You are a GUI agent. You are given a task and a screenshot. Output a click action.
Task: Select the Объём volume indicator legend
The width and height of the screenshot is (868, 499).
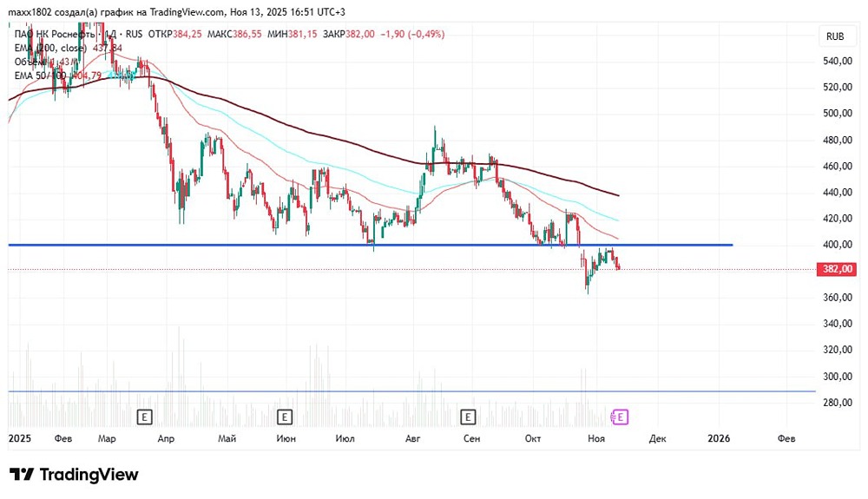tap(30, 62)
